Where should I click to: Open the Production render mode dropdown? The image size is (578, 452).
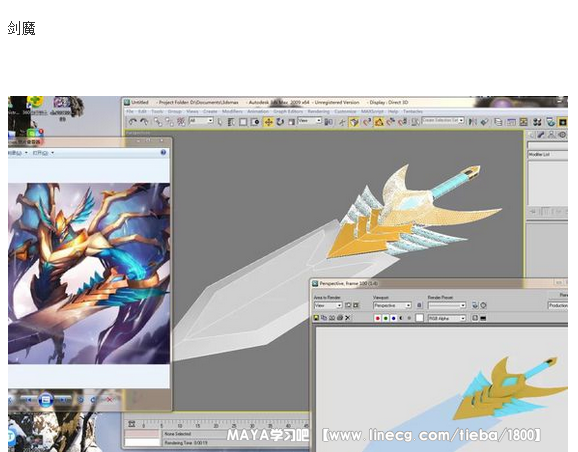pyautogui.click(x=558, y=305)
